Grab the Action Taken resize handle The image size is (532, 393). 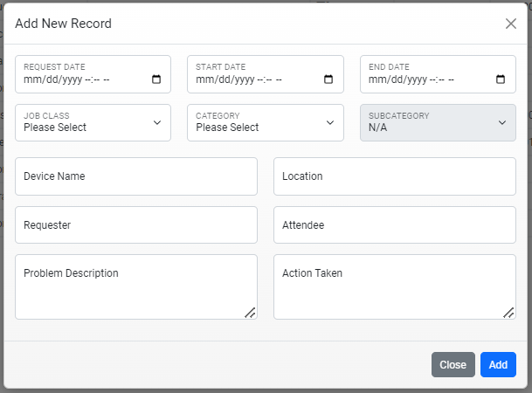click(508, 313)
